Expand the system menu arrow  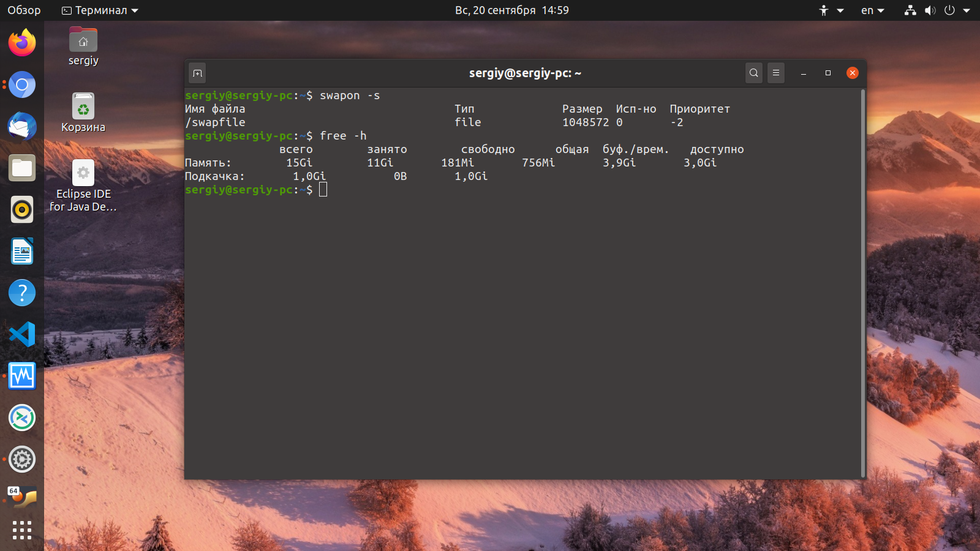(x=967, y=10)
